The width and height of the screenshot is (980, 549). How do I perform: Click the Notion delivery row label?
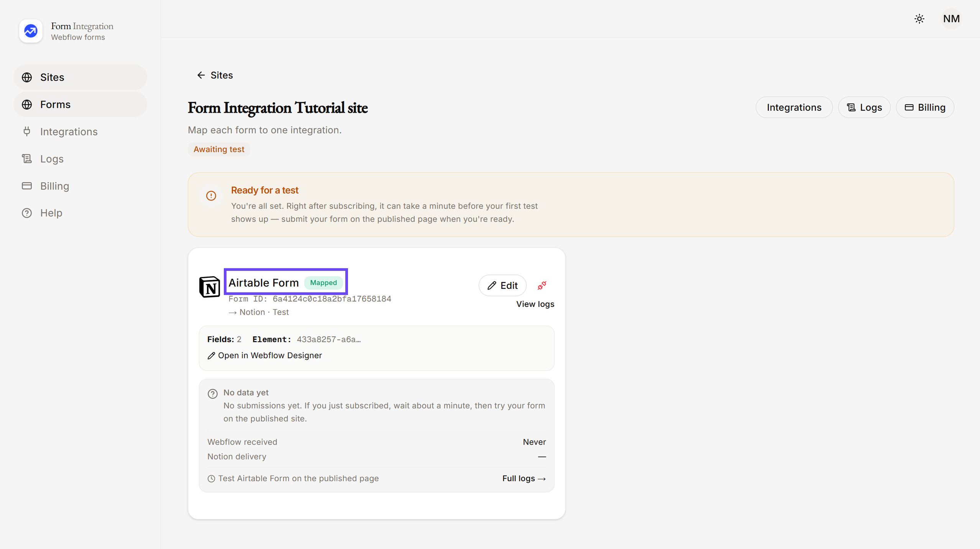pos(237,457)
